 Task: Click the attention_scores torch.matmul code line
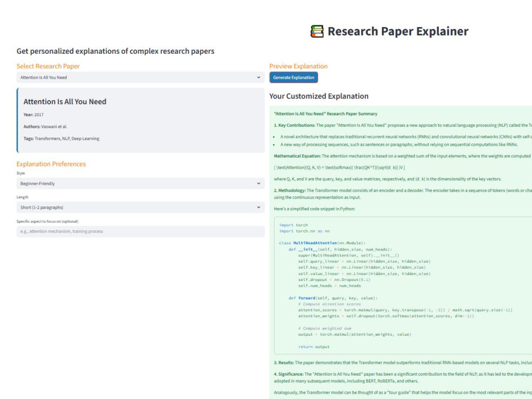[x=405, y=310]
